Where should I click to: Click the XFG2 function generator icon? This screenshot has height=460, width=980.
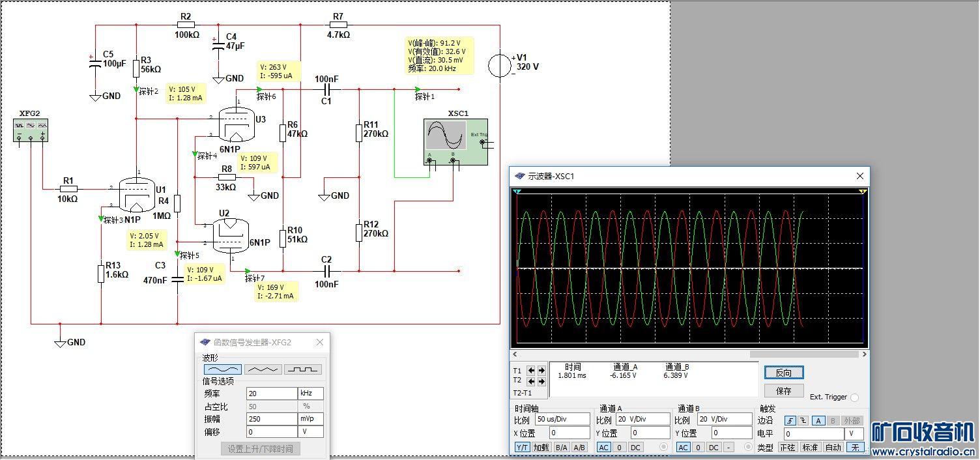(x=31, y=129)
